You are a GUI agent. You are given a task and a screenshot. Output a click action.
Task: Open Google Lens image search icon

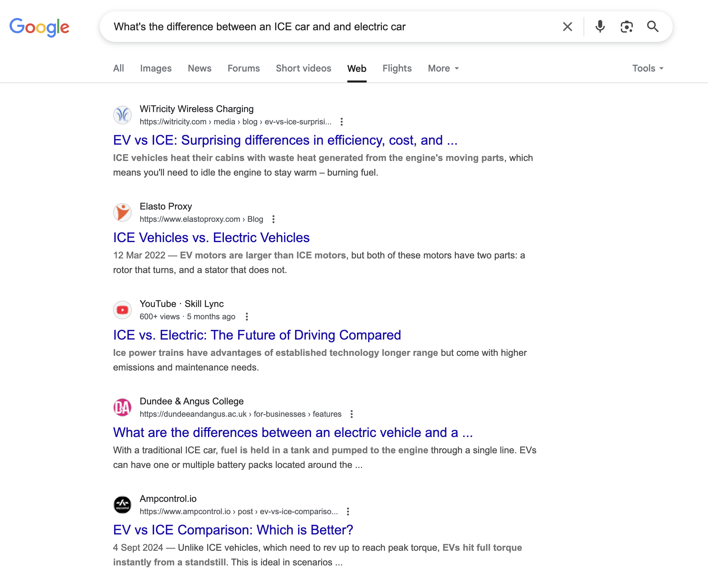point(626,27)
